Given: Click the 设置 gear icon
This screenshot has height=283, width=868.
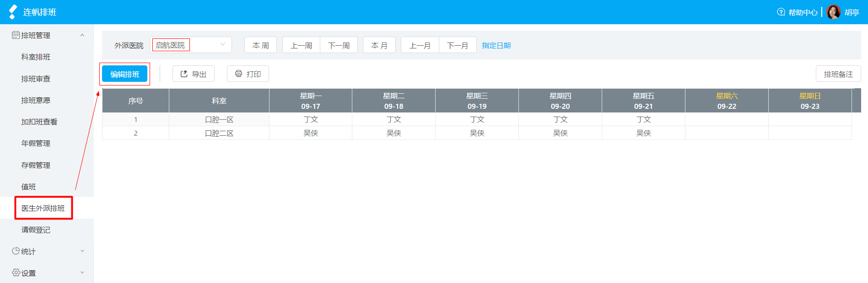Looking at the screenshot, I should click(16, 272).
